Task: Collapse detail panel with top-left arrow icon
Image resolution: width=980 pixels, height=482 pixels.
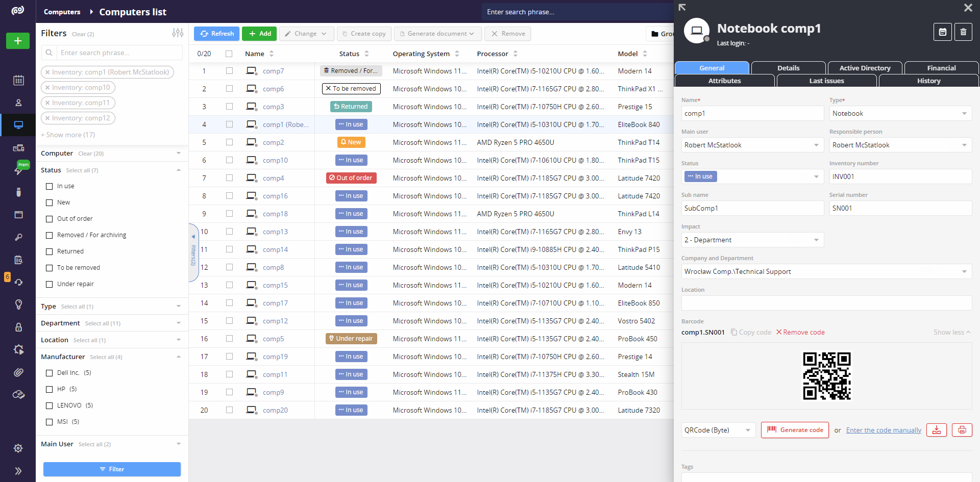Action: [682, 8]
